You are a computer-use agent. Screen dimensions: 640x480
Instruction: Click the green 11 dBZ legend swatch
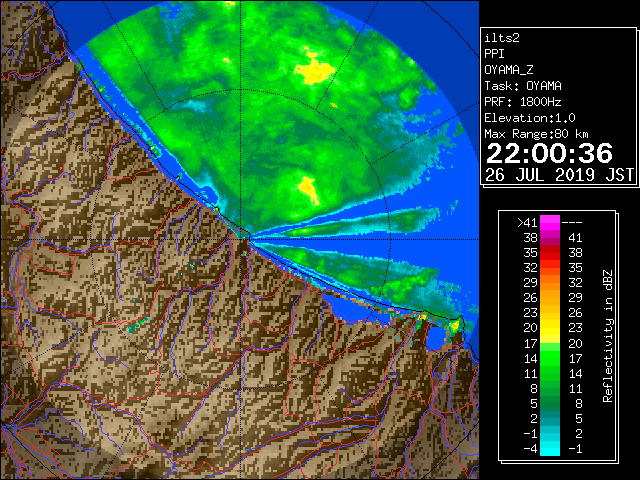(550, 373)
